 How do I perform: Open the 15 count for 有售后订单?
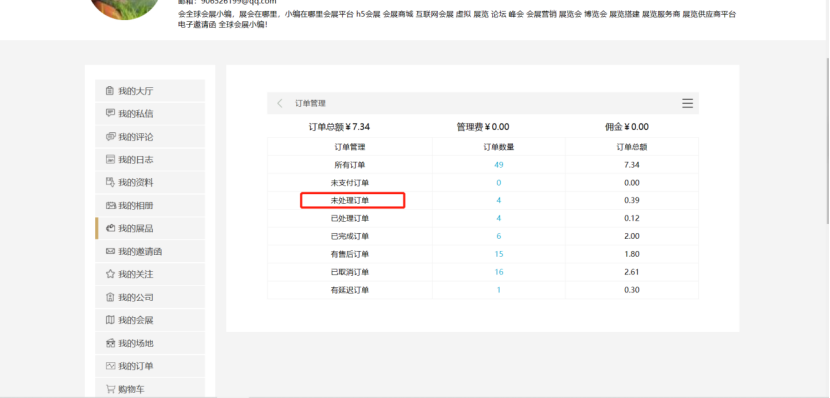pyautogui.click(x=499, y=254)
